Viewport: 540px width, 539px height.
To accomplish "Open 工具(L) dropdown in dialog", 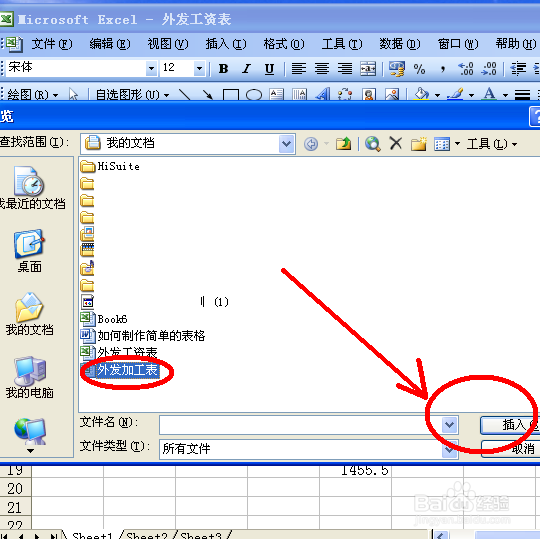I will 491,144.
